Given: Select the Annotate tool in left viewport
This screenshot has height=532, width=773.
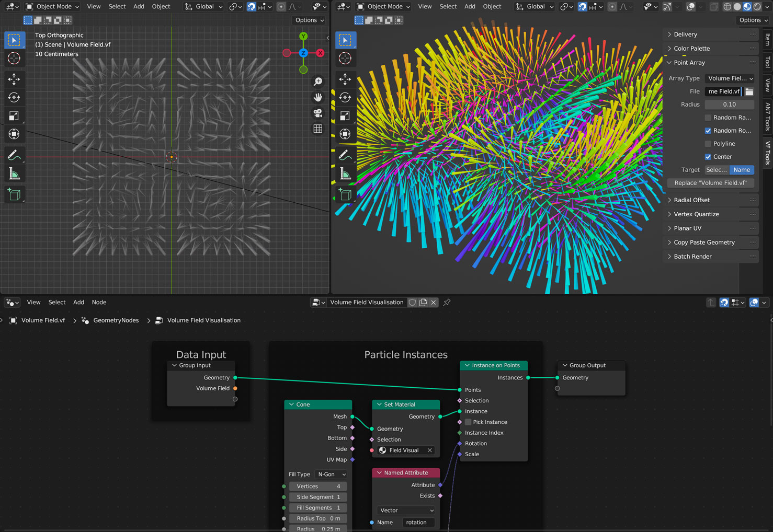Looking at the screenshot, I should pos(14,155).
